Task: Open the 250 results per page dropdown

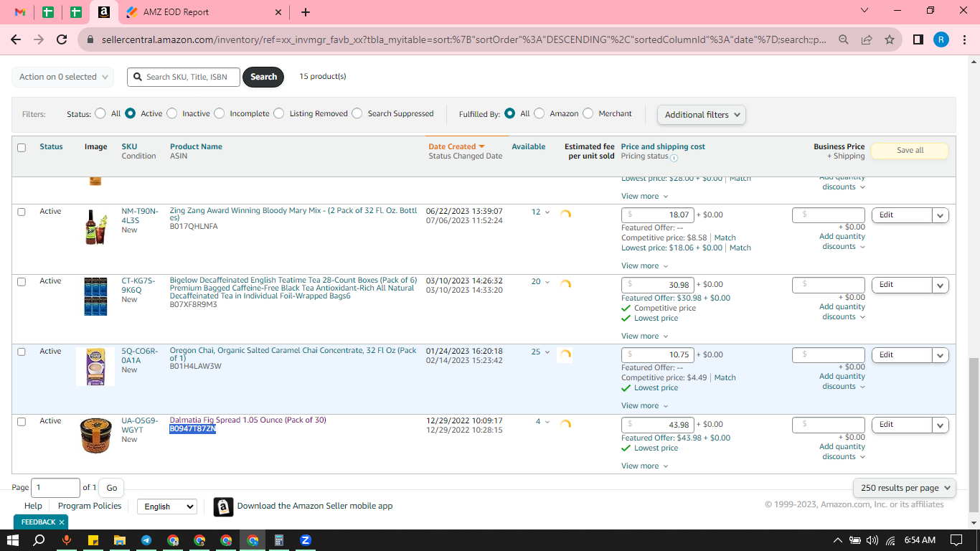Action: coord(905,488)
